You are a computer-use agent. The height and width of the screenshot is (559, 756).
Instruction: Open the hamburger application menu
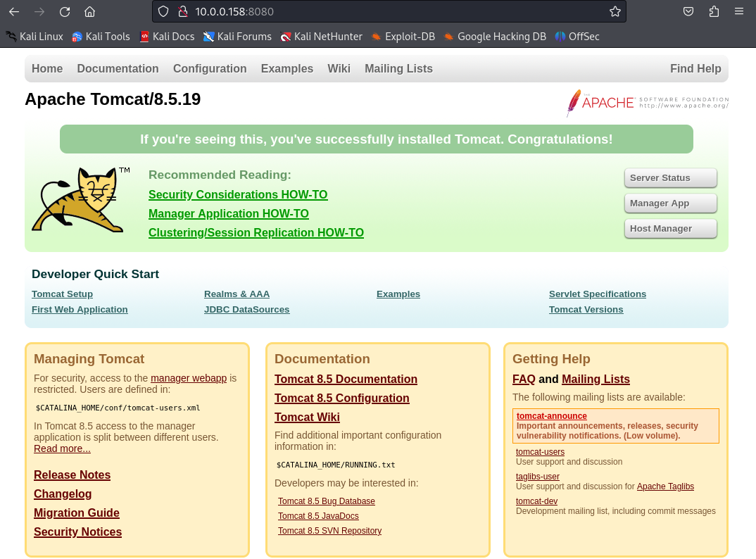pos(739,11)
